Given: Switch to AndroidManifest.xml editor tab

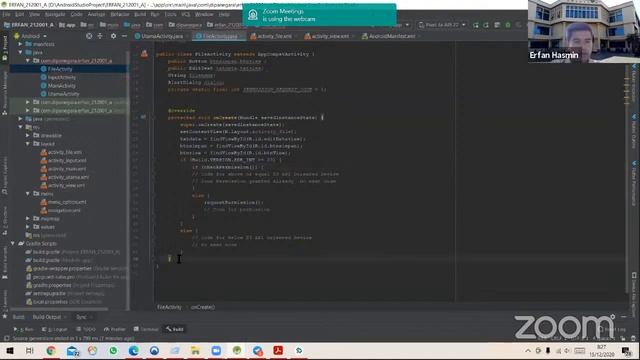Looking at the screenshot, I should click(x=392, y=36).
